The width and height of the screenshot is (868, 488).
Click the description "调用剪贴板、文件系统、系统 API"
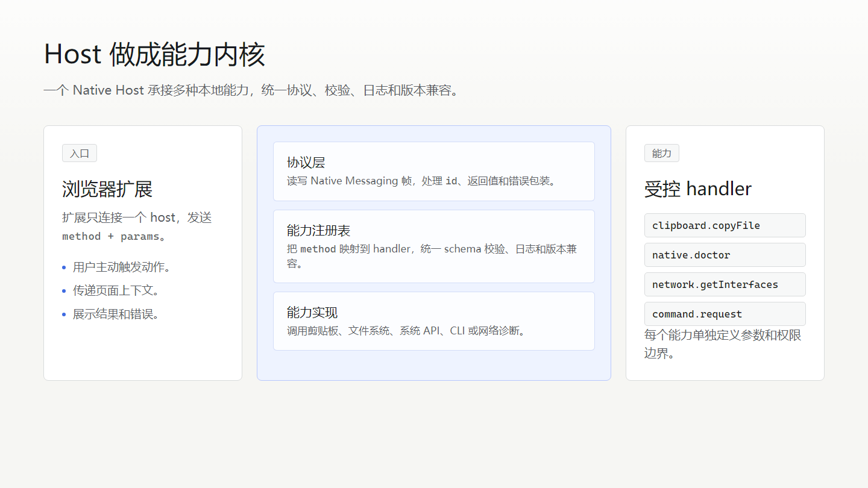[406, 331]
